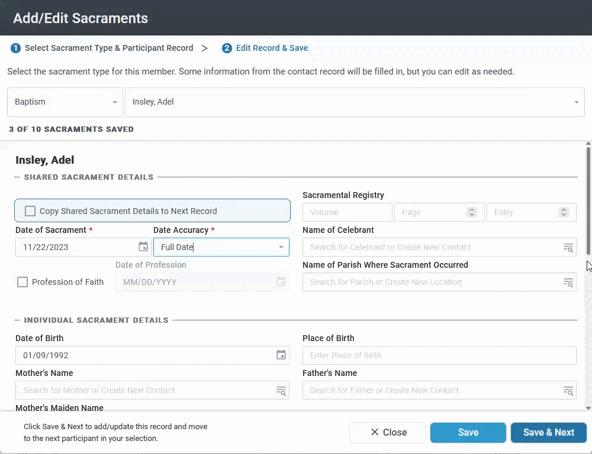This screenshot has width=592, height=454.
Task: Click the Page number stepper arrows
Action: 472,212
